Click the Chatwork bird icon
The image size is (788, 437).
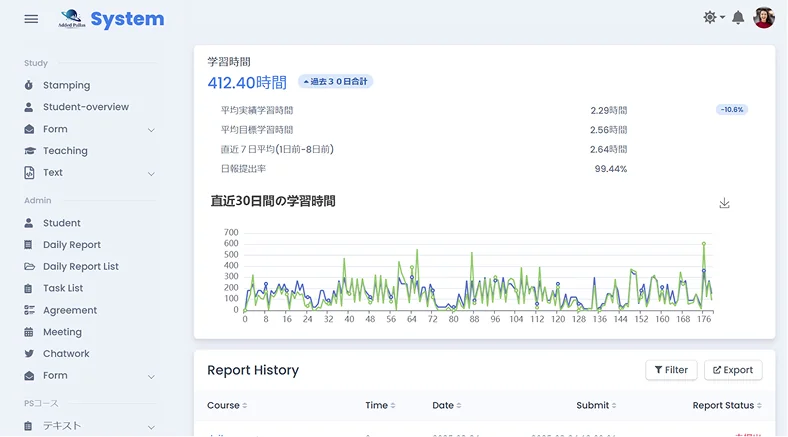coord(29,354)
